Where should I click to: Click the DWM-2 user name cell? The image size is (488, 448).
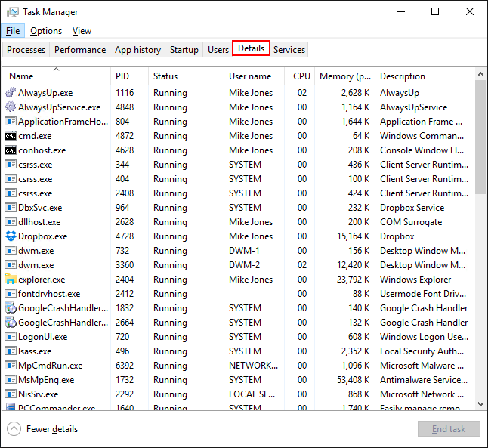click(x=244, y=265)
